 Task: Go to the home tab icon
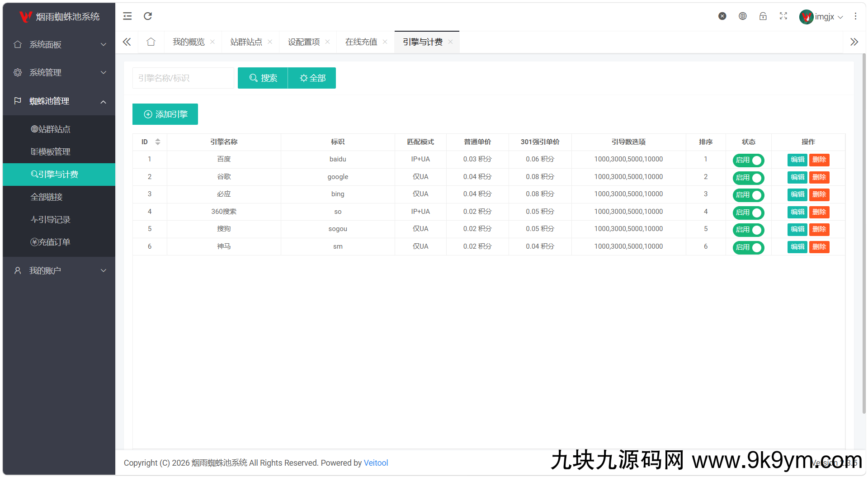point(151,42)
